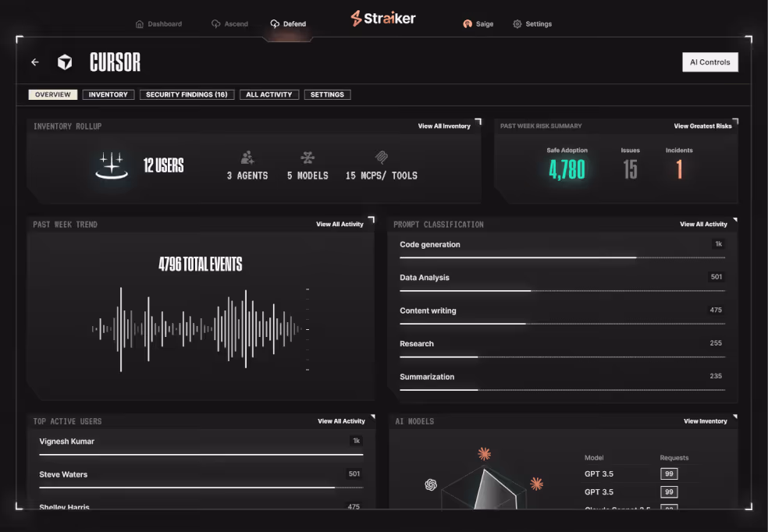Viewport: 768px width, 532px height.
Task: Go back using the left arrow icon
Action: 35,62
